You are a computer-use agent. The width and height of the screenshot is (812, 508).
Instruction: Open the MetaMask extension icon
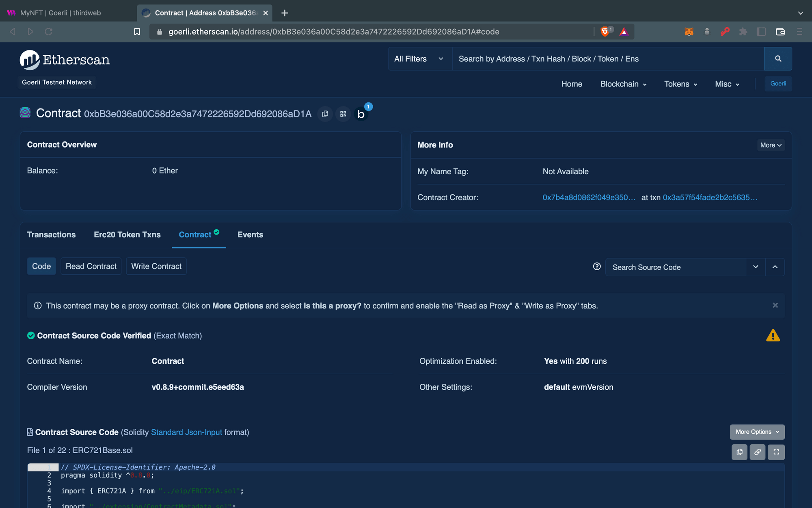click(688, 31)
